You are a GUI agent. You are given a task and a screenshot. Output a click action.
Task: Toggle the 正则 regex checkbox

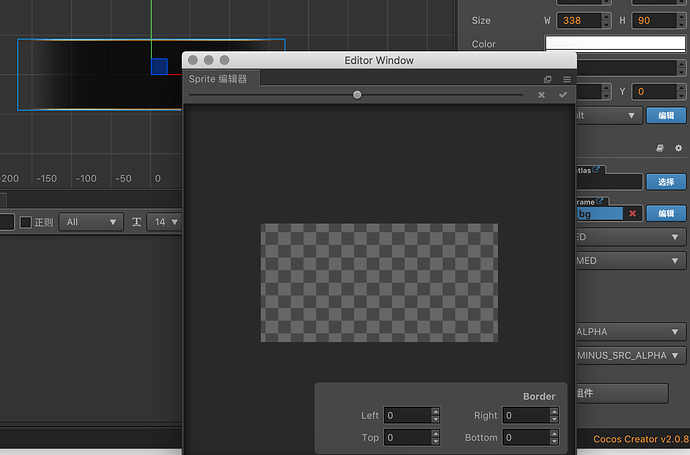[26, 222]
